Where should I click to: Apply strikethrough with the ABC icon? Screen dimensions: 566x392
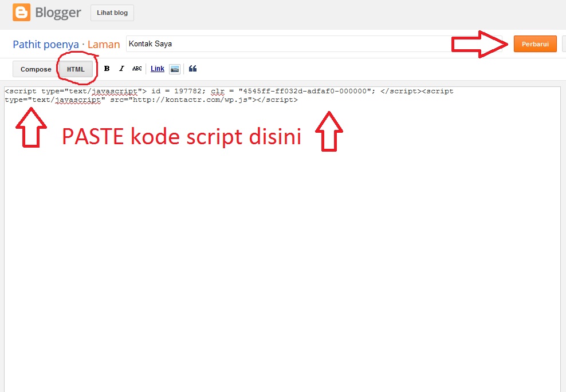[x=137, y=68]
